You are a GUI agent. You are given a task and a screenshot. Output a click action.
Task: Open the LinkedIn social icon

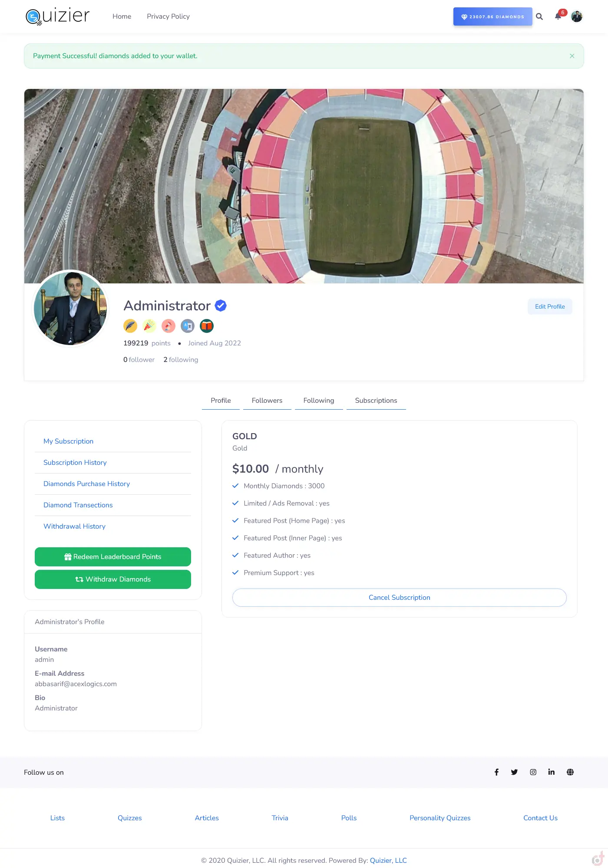point(552,772)
